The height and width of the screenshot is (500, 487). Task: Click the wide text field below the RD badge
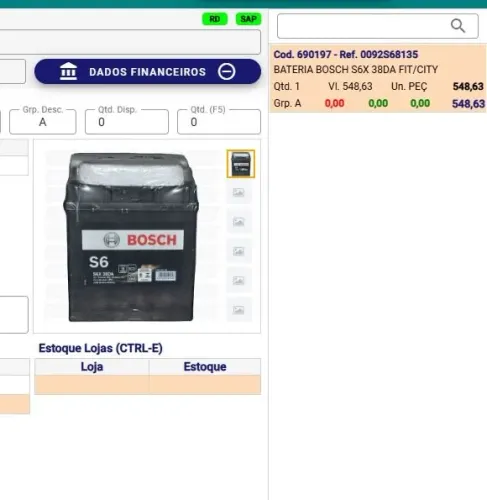(130, 42)
